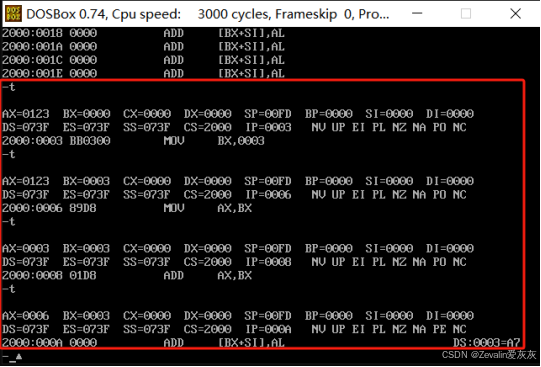Click the address 2000:0018 line
Image resolution: width=541 pixels, height=367 pixels.
(143, 33)
